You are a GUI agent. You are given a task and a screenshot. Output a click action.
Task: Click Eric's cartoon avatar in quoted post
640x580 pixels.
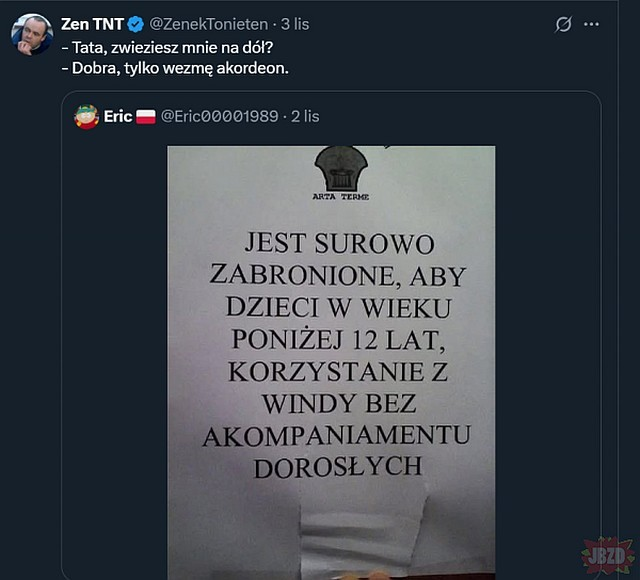[x=87, y=117]
